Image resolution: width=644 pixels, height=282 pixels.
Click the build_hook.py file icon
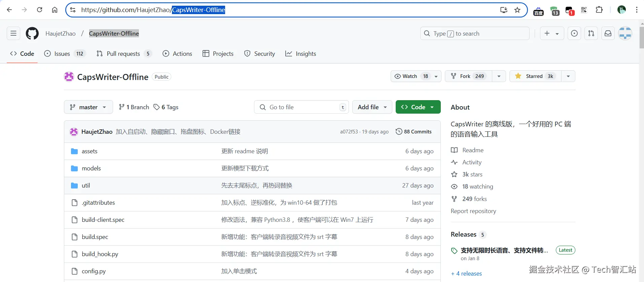coord(74,254)
